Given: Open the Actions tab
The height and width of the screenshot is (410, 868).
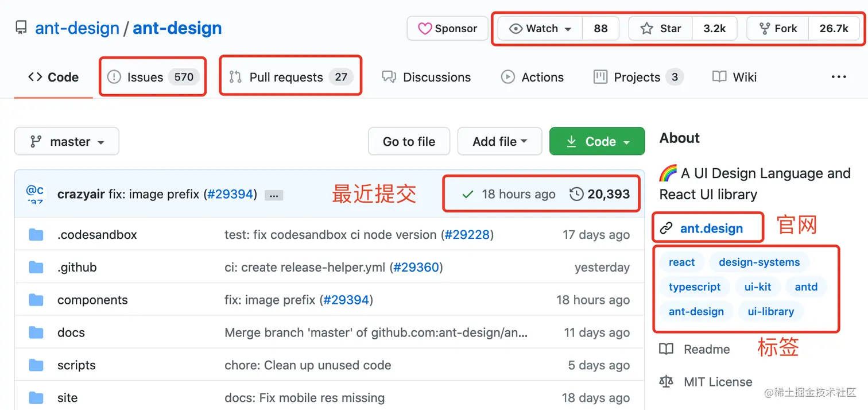Looking at the screenshot, I should 532,77.
